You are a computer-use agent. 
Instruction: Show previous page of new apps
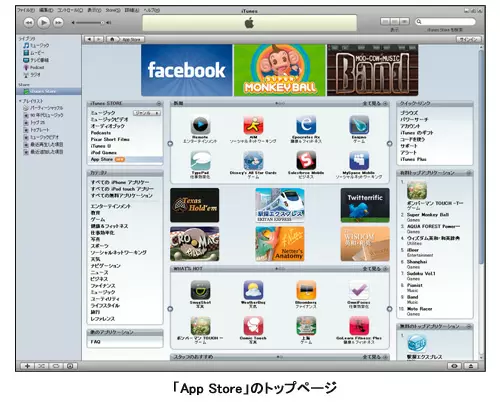pyautogui.click(x=170, y=143)
